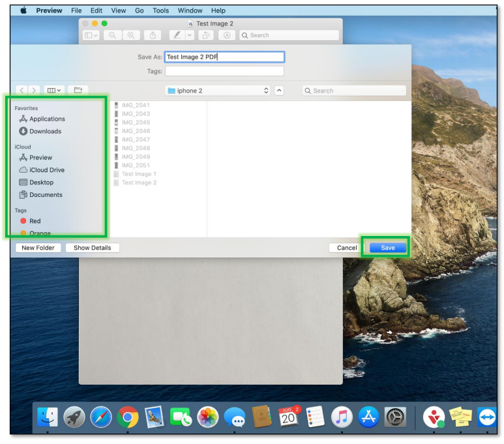Select iCloud Drive in the sidebar
Viewport: 504px width, 444px height.
click(x=46, y=170)
